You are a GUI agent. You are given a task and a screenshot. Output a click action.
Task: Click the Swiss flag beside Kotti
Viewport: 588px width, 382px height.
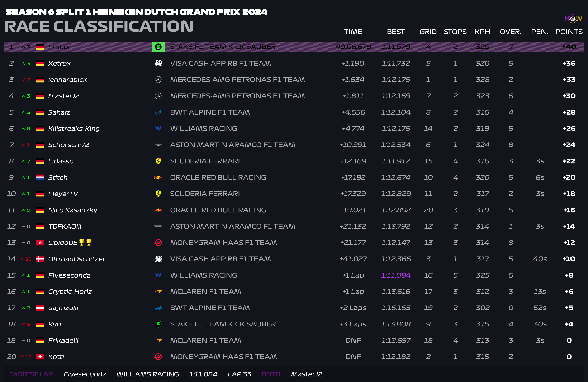coord(40,357)
